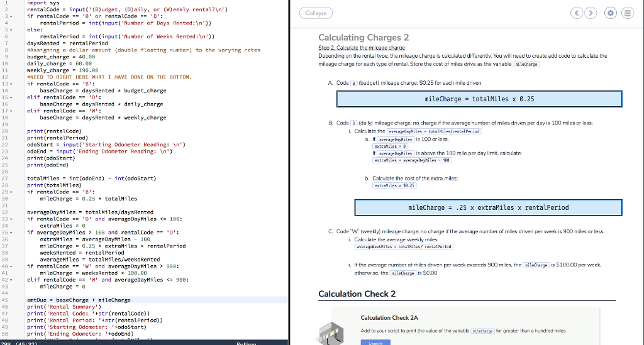Click 'extraMiles x $0.25' snippet
The width and height of the screenshot is (644, 345).
(x=394, y=186)
